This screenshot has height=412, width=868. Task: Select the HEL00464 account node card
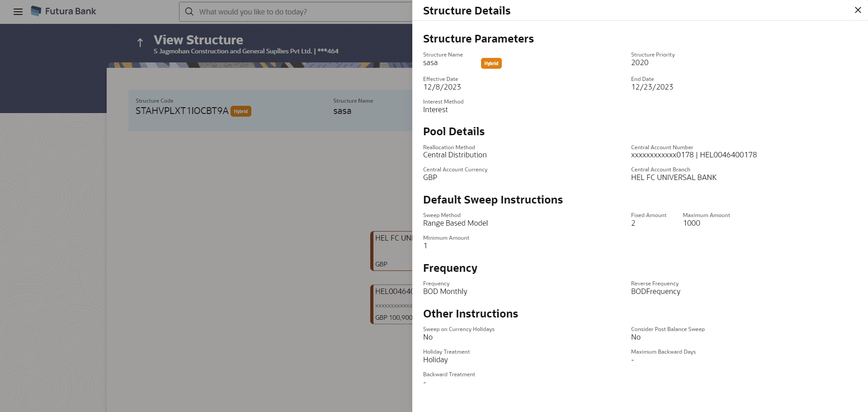click(x=392, y=304)
